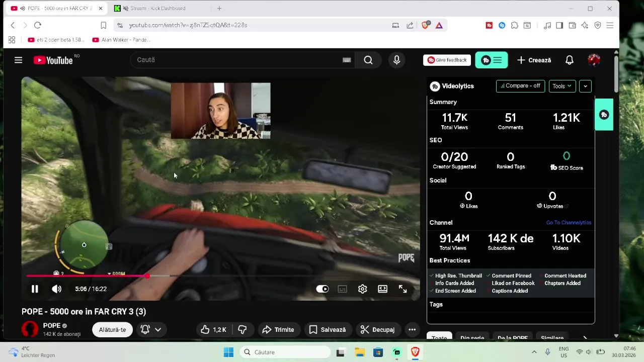Open the POPE channel name link
Screen dimensions: 644x362
point(52,326)
